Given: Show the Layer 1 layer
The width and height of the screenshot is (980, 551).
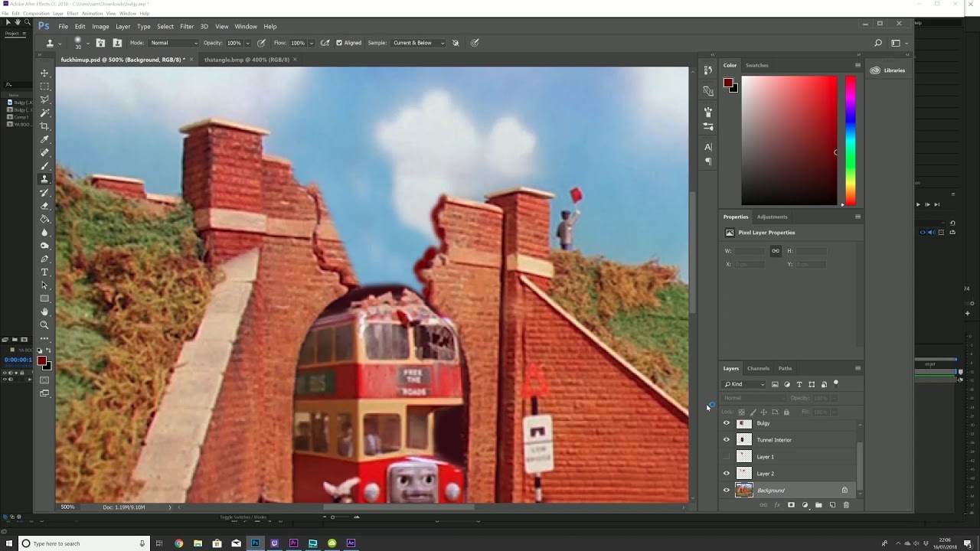Looking at the screenshot, I should point(727,457).
